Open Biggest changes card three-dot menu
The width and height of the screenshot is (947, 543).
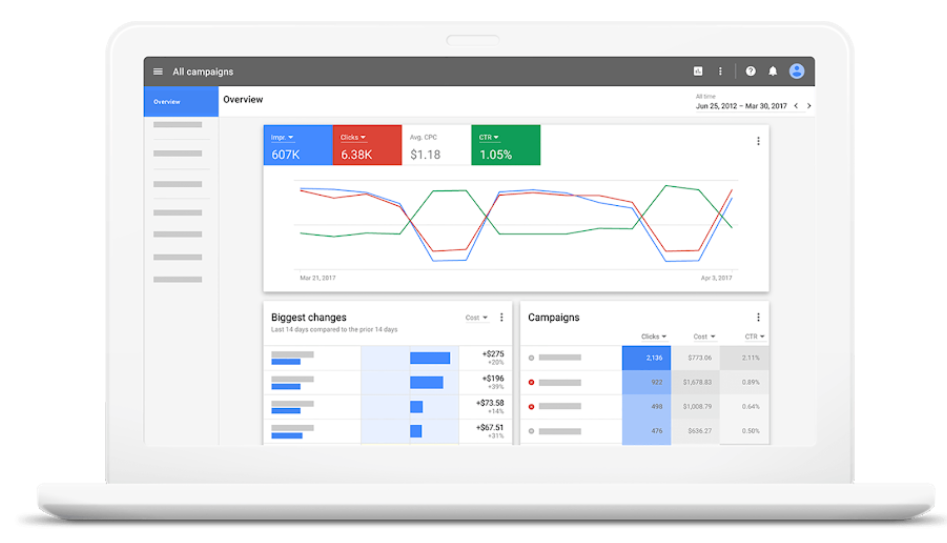coord(502,318)
